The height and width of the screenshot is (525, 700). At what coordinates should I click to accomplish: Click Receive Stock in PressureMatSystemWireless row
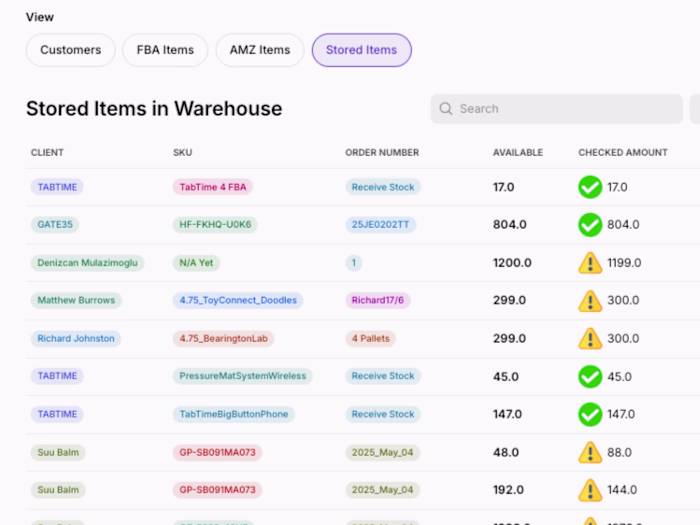point(383,376)
